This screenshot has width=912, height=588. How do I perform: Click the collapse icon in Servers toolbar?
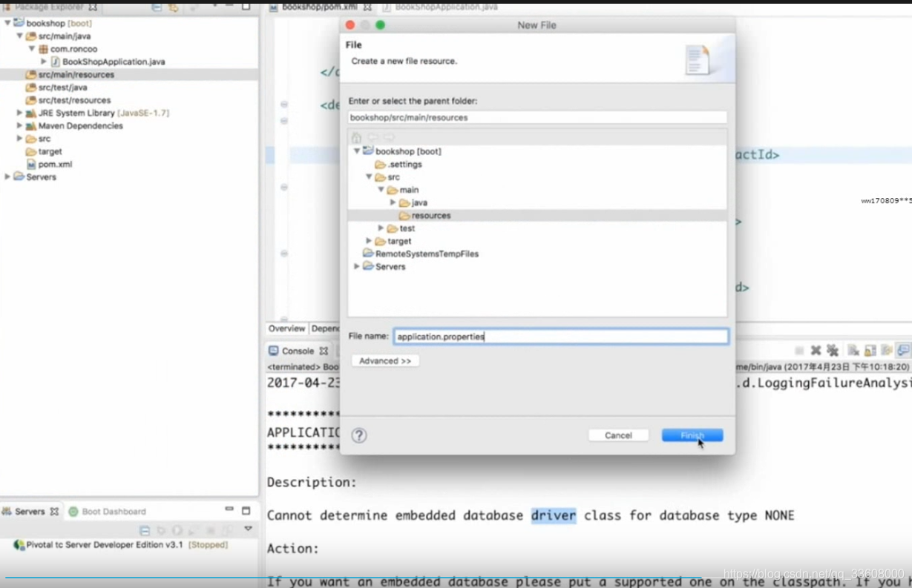[145, 531]
